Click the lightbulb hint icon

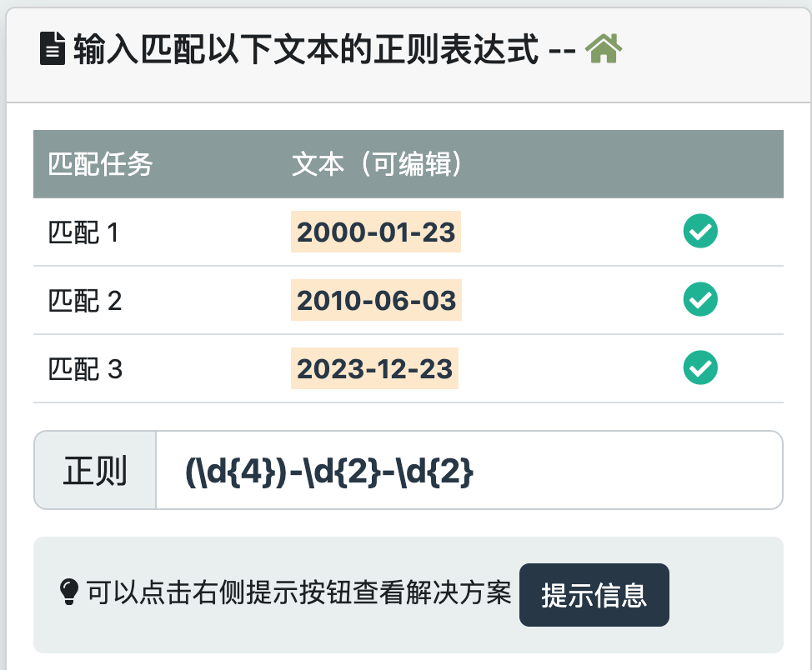click(68, 592)
